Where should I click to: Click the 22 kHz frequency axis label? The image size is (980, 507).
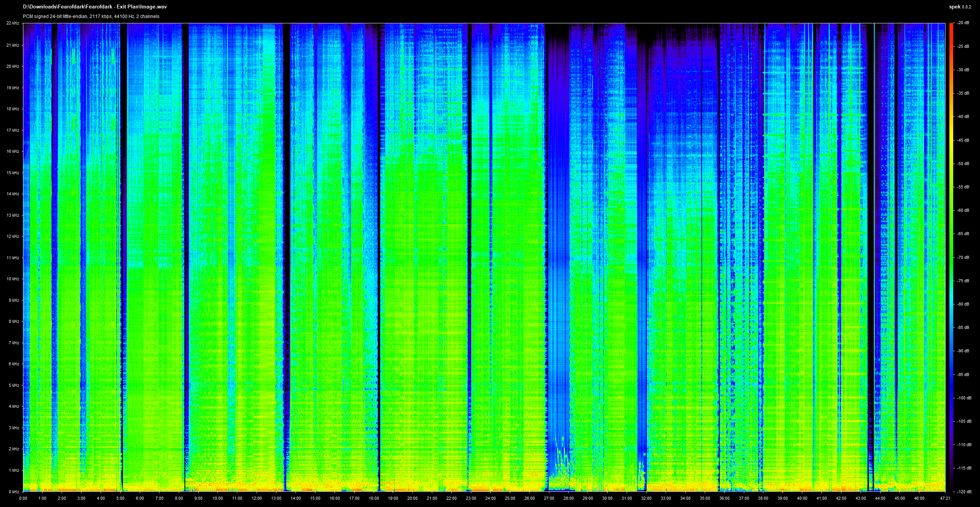pyautogui.click(x=13, y=23)
